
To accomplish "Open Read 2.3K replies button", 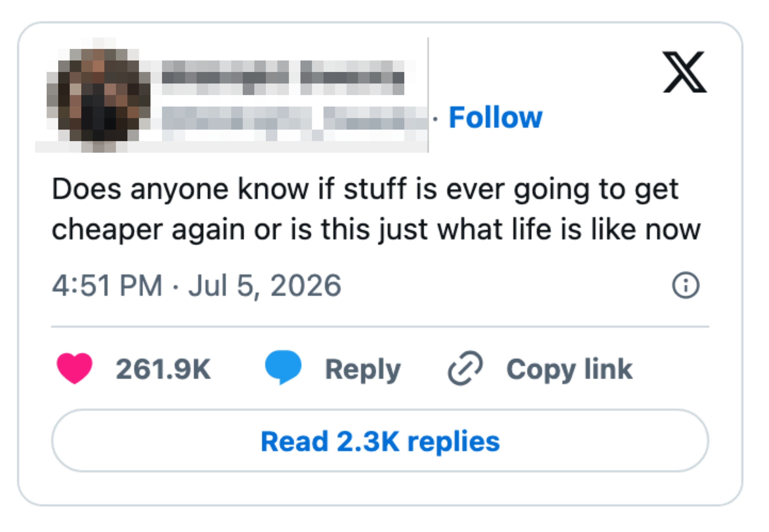I will (380, 441).
